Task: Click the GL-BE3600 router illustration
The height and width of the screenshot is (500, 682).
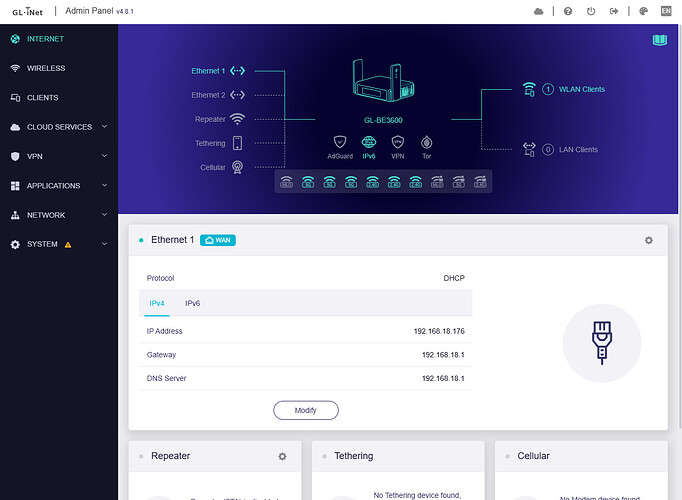Action: [383, 80]
